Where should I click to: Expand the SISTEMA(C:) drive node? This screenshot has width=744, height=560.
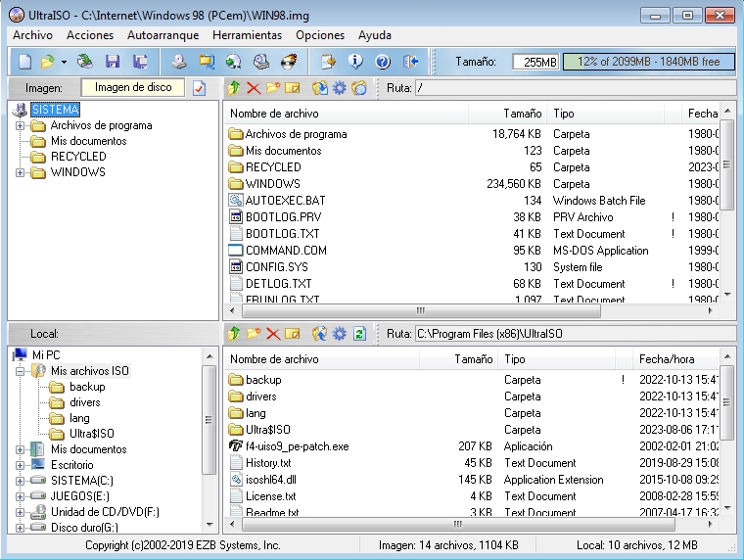[20, 481]
